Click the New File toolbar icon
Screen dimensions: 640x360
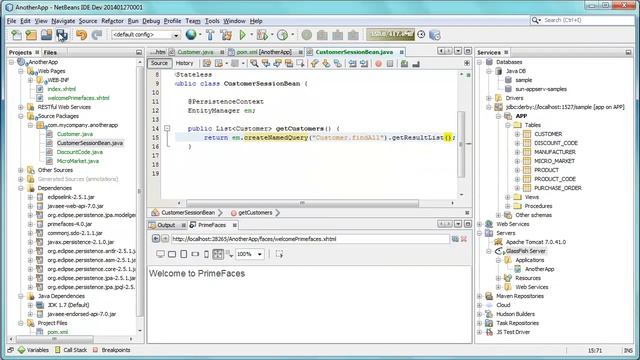(16, 35)
